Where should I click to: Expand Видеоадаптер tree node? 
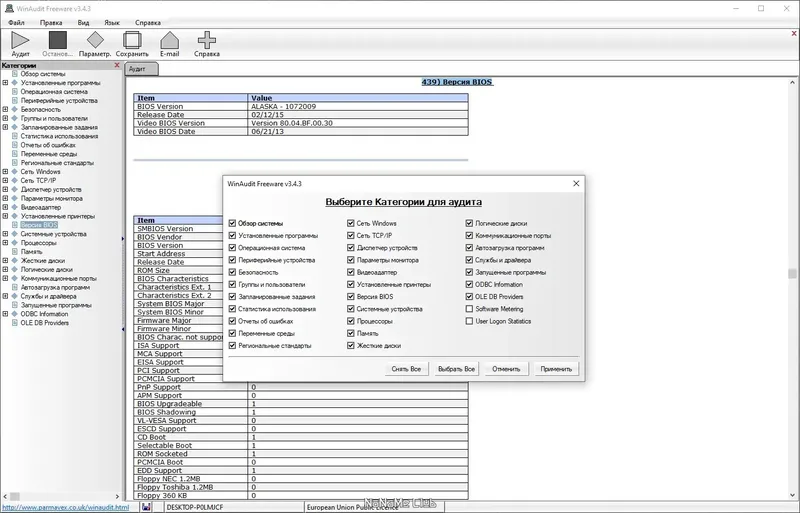click(5, 207)
